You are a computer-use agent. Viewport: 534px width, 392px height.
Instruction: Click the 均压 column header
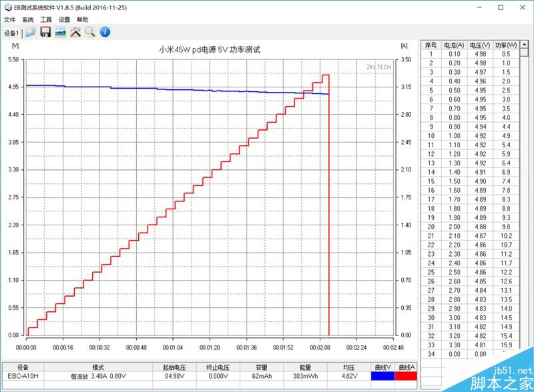click(x=348, y=367)
